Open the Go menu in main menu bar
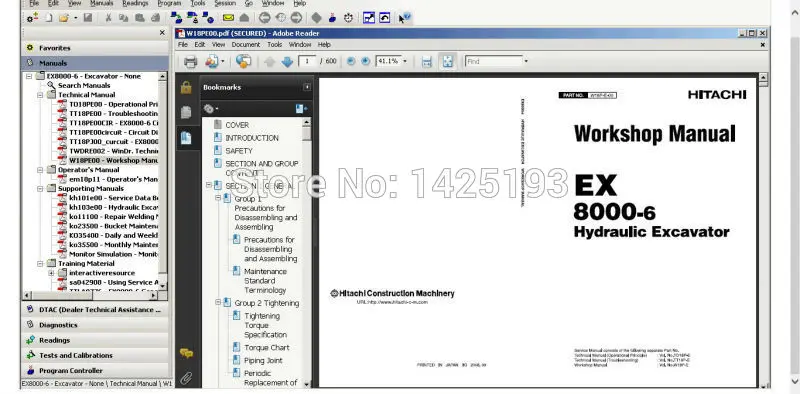This screenshot has height=394, width=800. point(248,3)
